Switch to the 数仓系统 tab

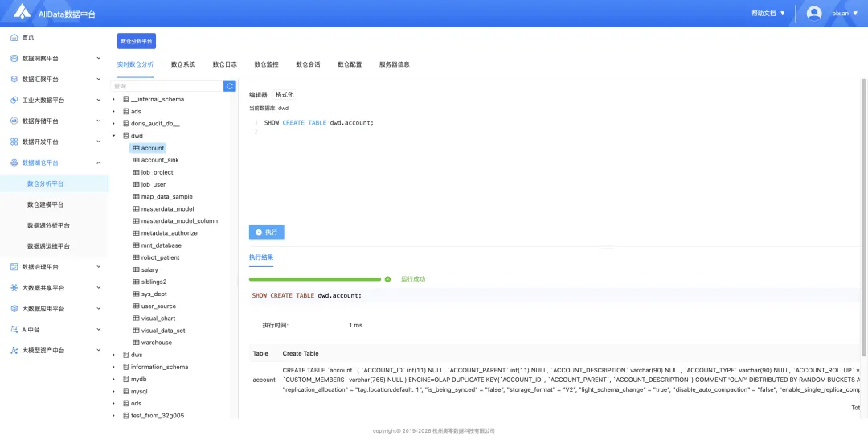(183, 64)
